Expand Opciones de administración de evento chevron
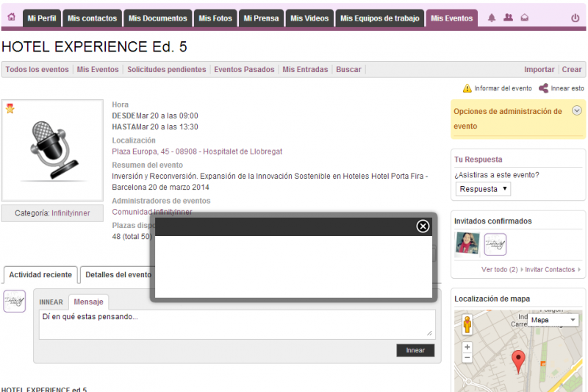The width and height of the screenshot is (588, 392). (x=577, y=110)
